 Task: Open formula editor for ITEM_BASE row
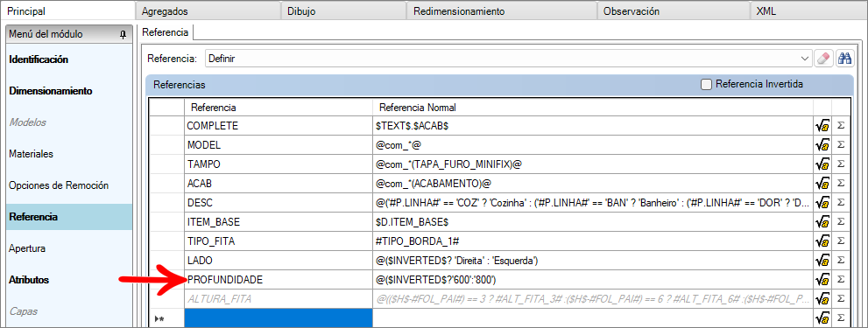822,222
